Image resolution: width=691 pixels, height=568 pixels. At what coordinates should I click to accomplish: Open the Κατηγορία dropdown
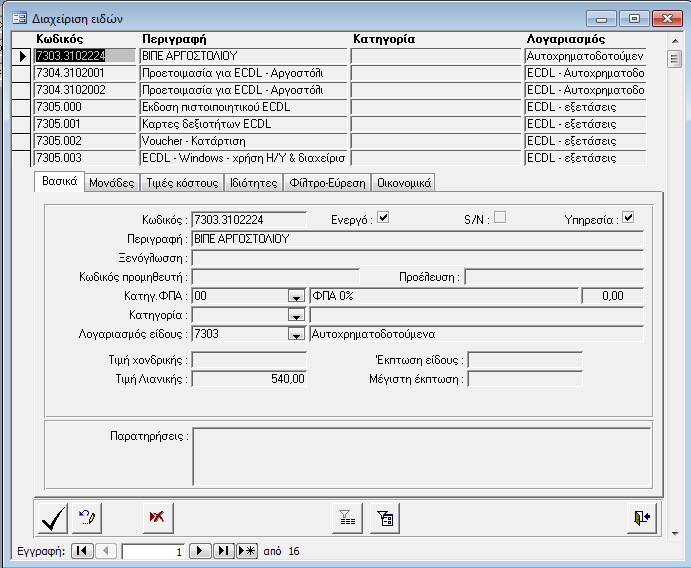coord(296,315)
